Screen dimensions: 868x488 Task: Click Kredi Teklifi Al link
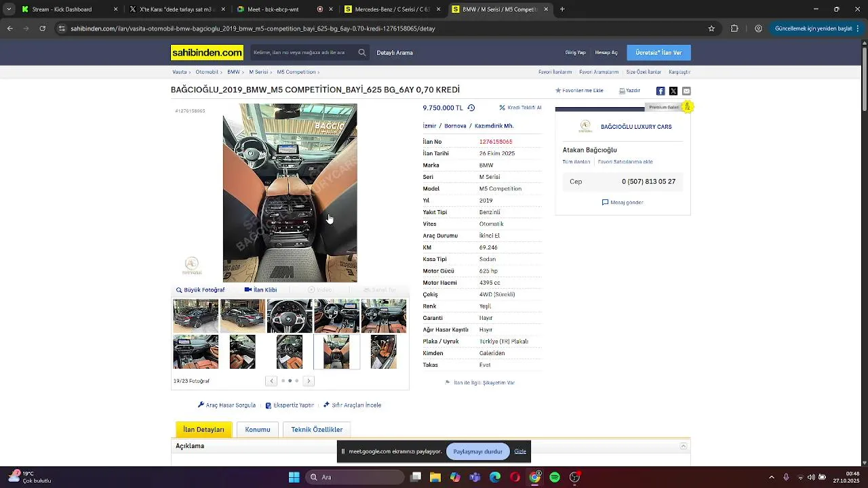point(520,108)
